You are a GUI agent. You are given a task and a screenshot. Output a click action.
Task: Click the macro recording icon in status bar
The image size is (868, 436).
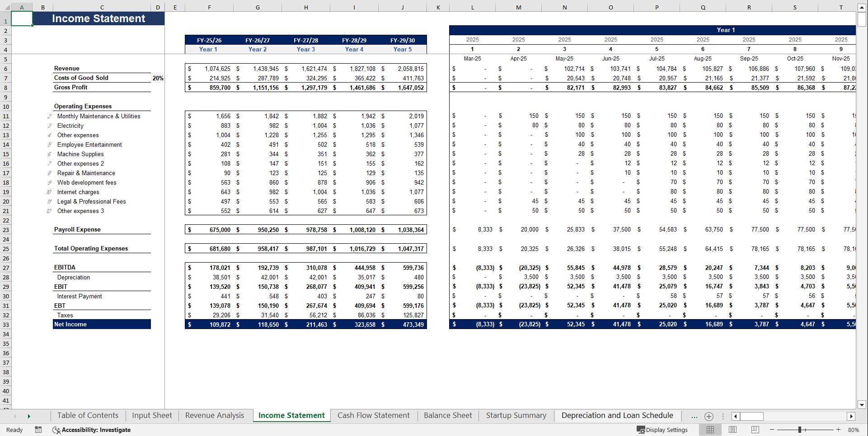[38, 430]
